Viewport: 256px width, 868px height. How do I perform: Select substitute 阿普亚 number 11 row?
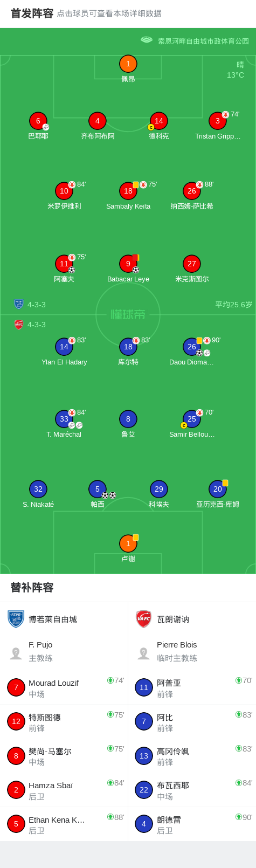192,687
